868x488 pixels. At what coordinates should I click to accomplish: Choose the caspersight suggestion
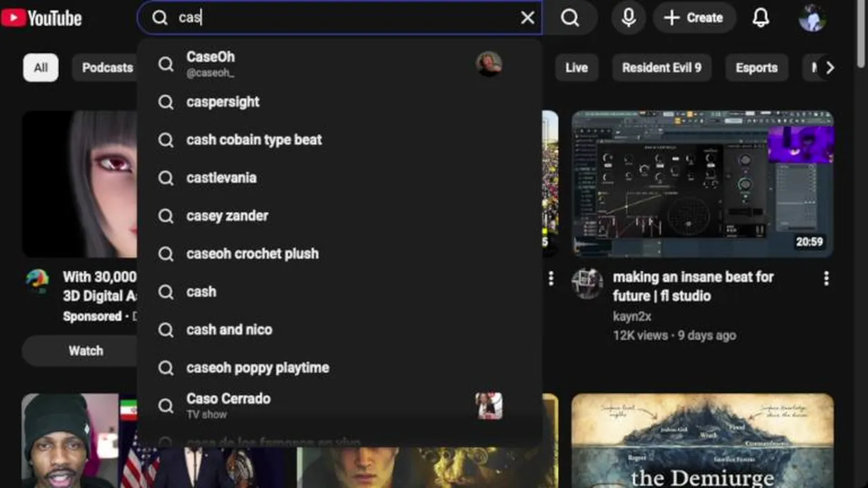(x=339, y=102)
